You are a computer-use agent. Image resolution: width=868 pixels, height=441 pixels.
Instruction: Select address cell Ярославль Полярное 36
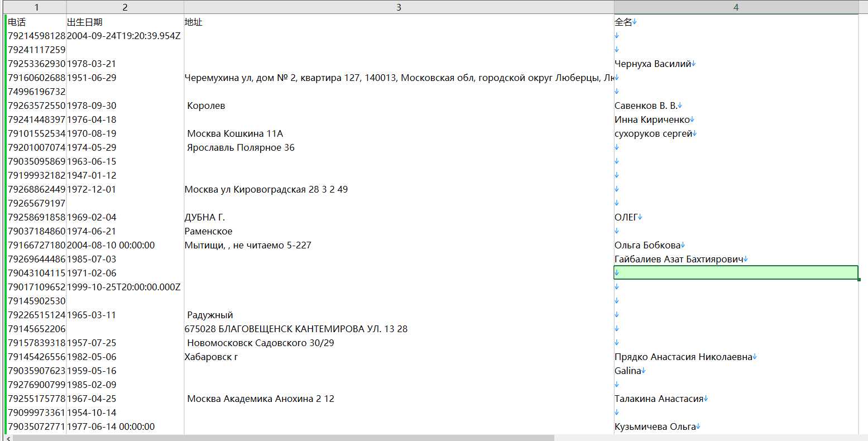click(399, 147)
